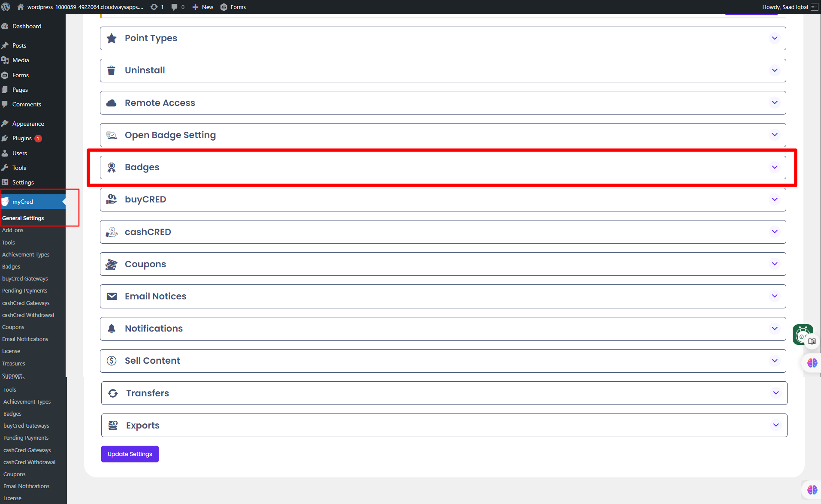Viewport: 821px width, 504px height.
Task: Click the dollar icon beside Sell Content
Action: (x=112, y=361)
